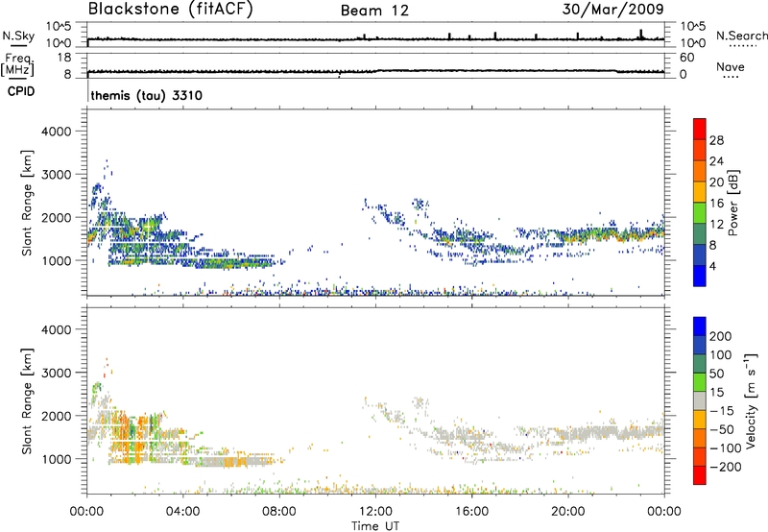768x532 pixels.
Task: Click the 'Freq. [MHz]' axis label
Action: pos(17,64)
